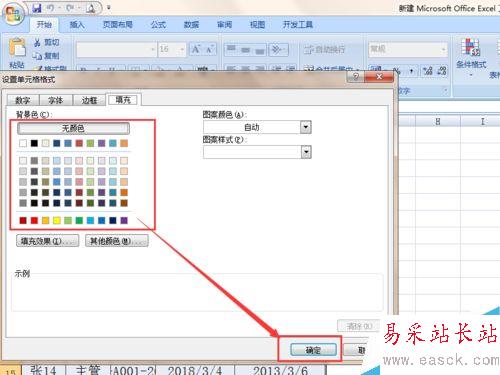This screenshot has height=375, width=500.
Task: Switch to the 审阅 ribbon tab
Action: (224, 24)
